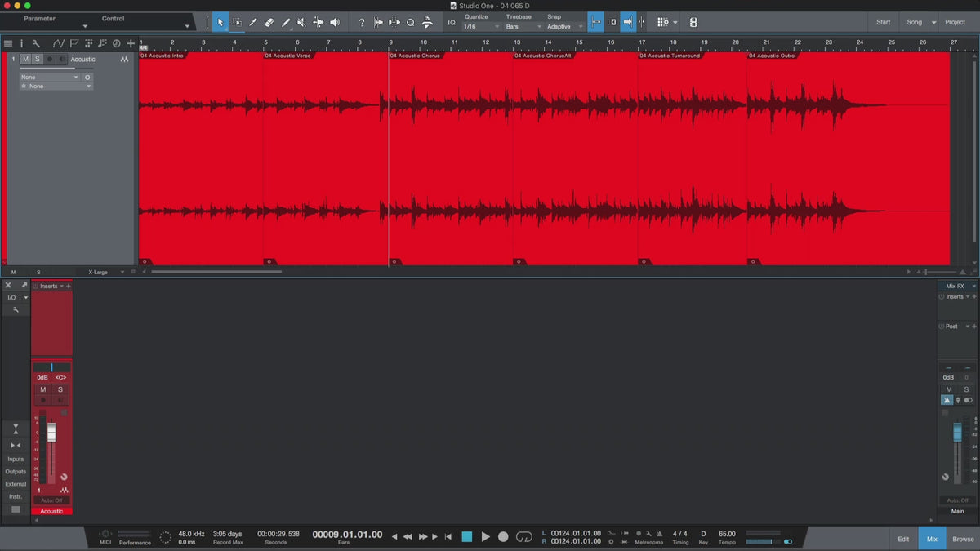Viewport: 980px width, 551px height.
Task: Select the Mute tool
Action: (301, 23)
